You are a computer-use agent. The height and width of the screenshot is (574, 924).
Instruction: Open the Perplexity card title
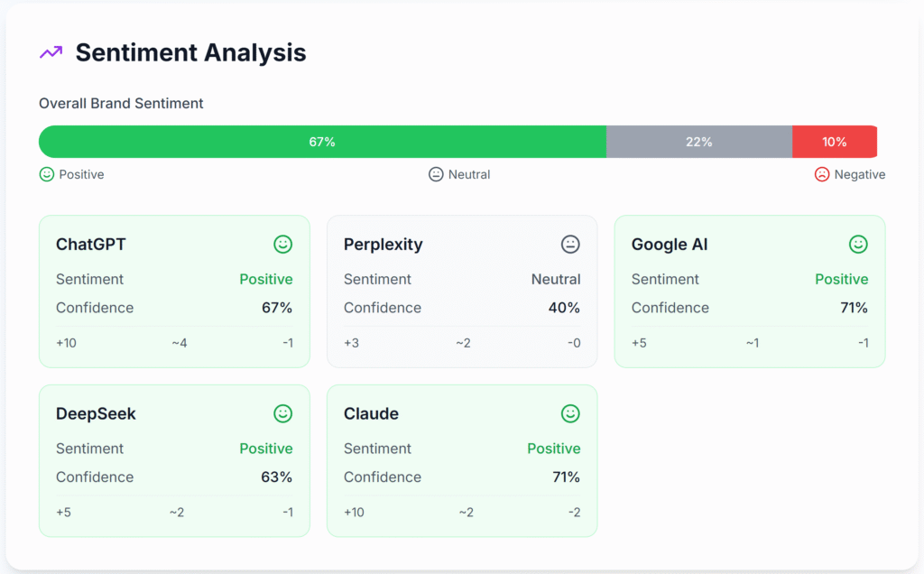click(x=383, y=244)
